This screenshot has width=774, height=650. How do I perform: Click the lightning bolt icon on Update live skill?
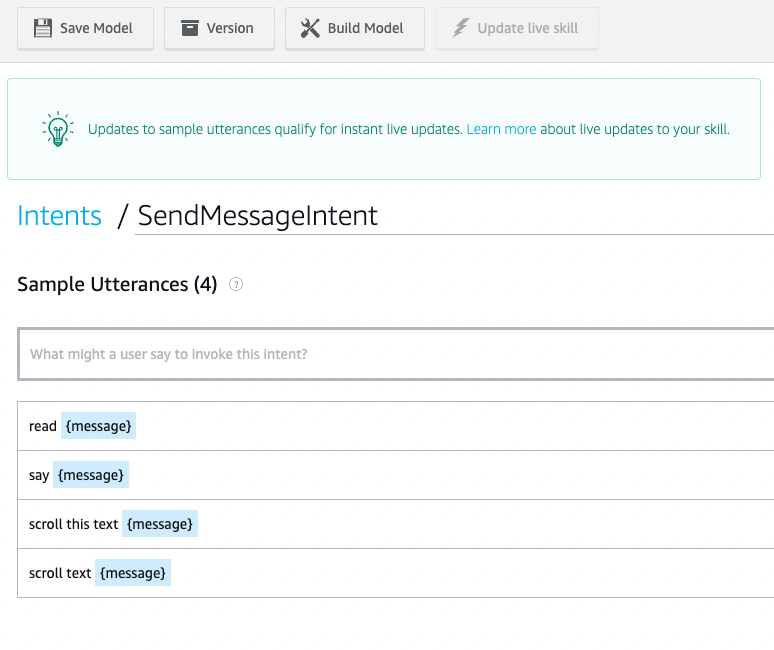(x=460, y=28)
